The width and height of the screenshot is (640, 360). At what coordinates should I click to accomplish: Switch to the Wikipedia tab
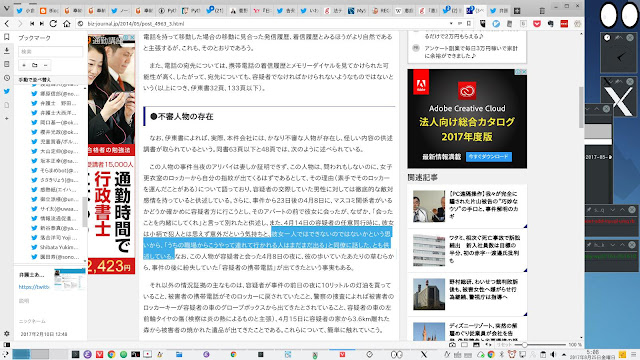(403, 11)
